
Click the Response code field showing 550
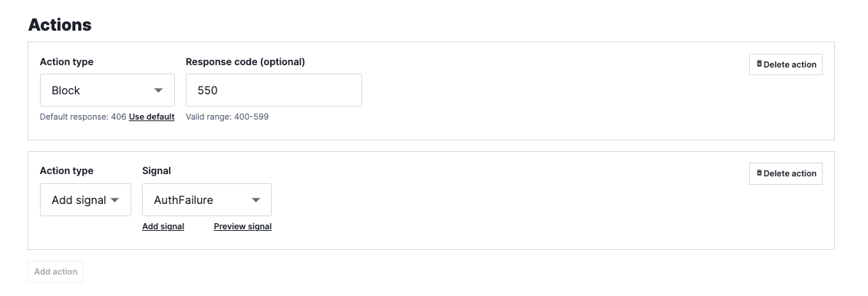coord(273,90)
